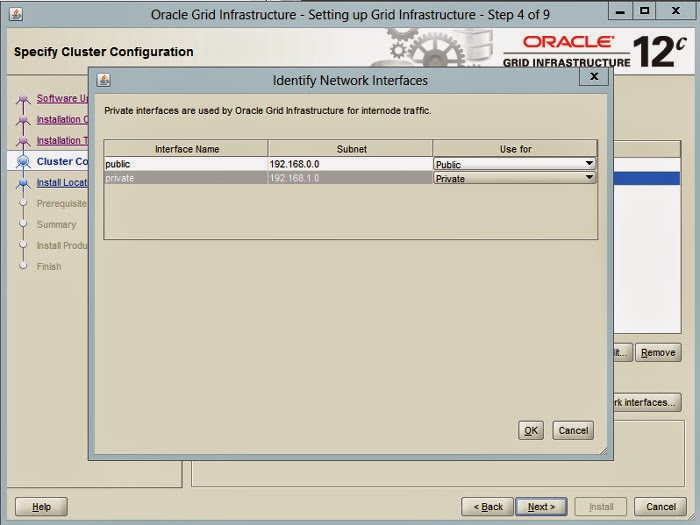Image resolution: width=700 pixels, height=525 pixels.
Task: Click the Java icon in main window title bar
Action: [x=16, y=14]
